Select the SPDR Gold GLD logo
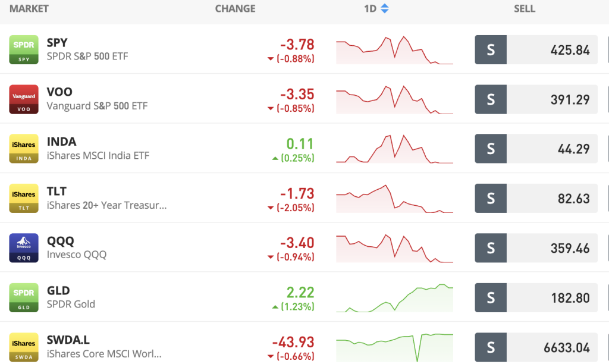Image resolution: width=609 pixels, height=364 pixels. coord(23,297)
